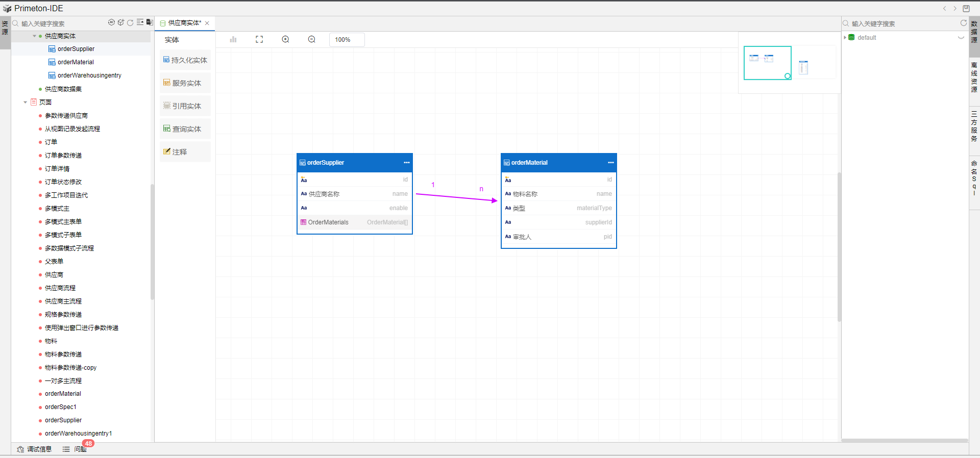The width and height of the screenshot is (980, 458).
Task: Open the 三方服务 side tab
Action: (974, 126)
